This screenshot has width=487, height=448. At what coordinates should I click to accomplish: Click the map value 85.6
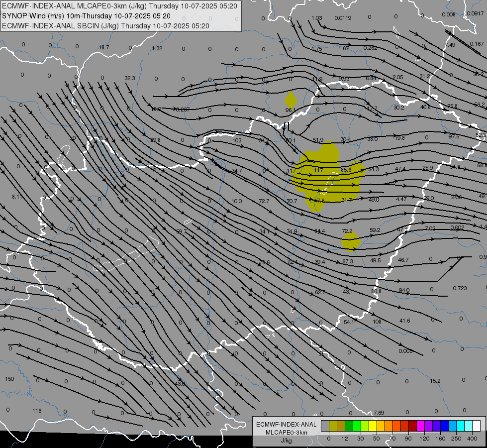(x=346, y=170)
